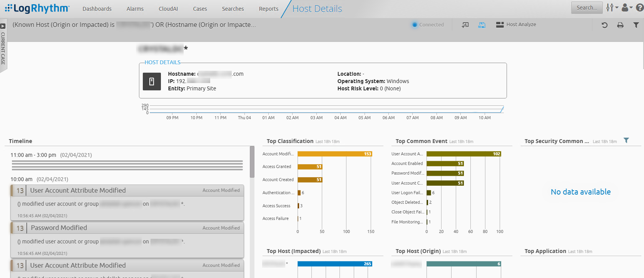Viewport: 644px width, 278px height.
Task: Go to the Dashboards menu
Action: point(97,9)
